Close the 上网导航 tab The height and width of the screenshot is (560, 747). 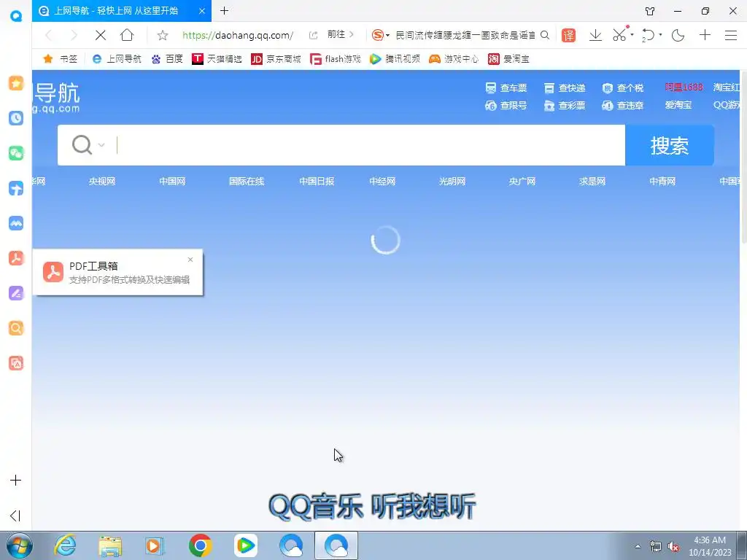click(x=202, y=11)
